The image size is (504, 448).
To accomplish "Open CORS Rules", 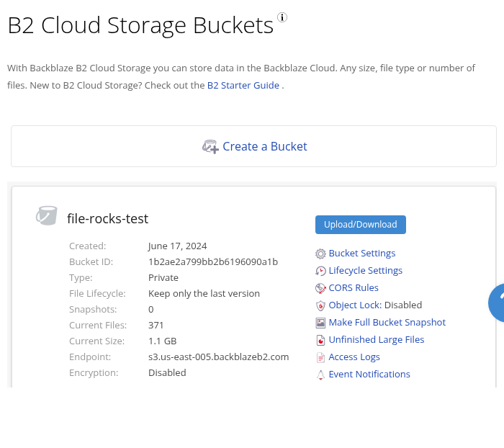I will click(354, 287).
